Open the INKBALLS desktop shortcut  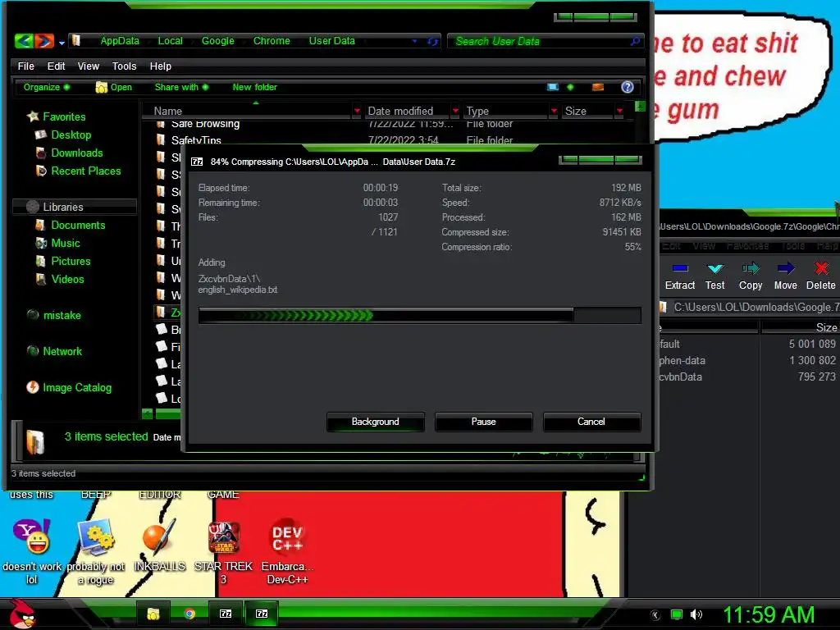click(160, 546)
